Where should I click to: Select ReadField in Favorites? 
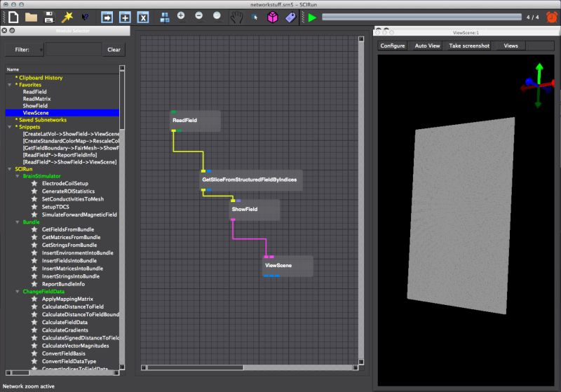click(x=34, y=92)
